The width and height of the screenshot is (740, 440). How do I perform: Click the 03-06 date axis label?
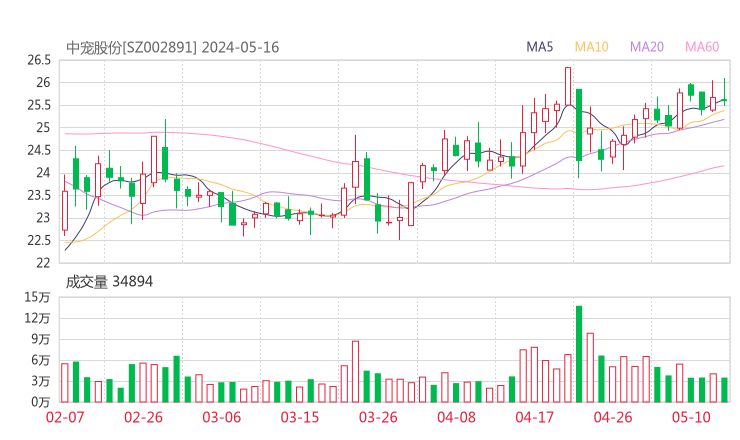point(222,417)
